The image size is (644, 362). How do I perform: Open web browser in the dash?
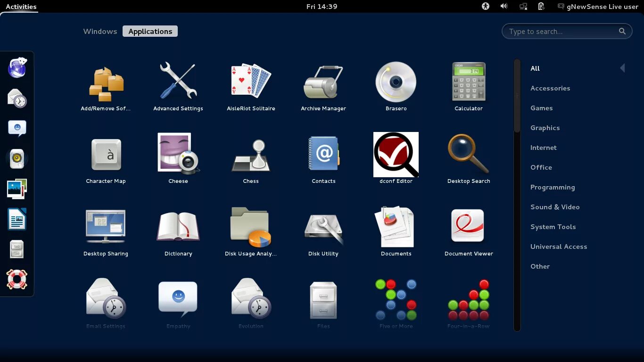[17, 67]
